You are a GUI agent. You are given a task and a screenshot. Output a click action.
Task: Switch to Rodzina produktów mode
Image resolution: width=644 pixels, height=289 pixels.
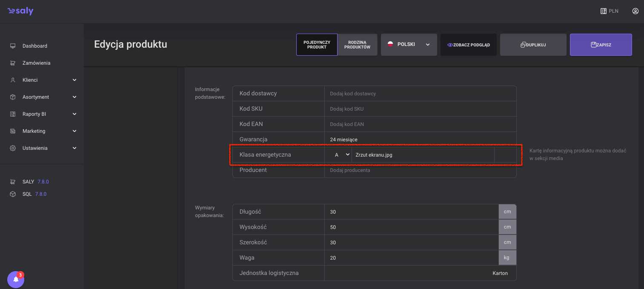click(x=357, y=45)
